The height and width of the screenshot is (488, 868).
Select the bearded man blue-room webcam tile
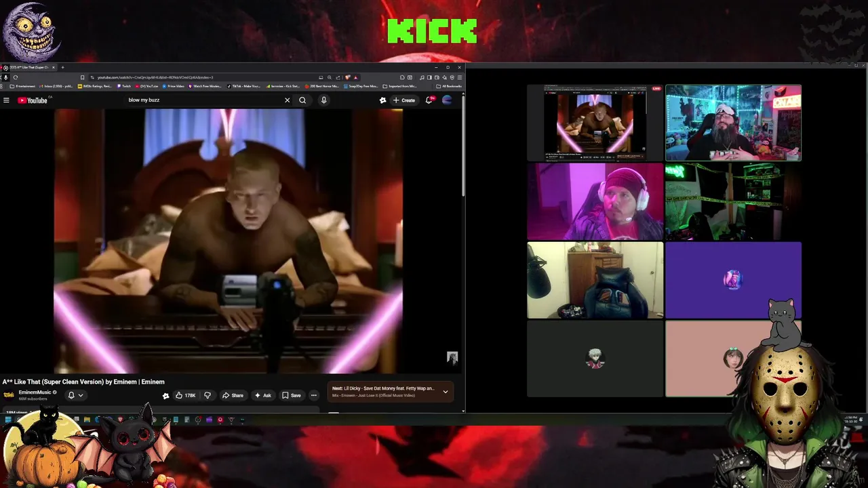pyautogui.click(x=733, y=123)
